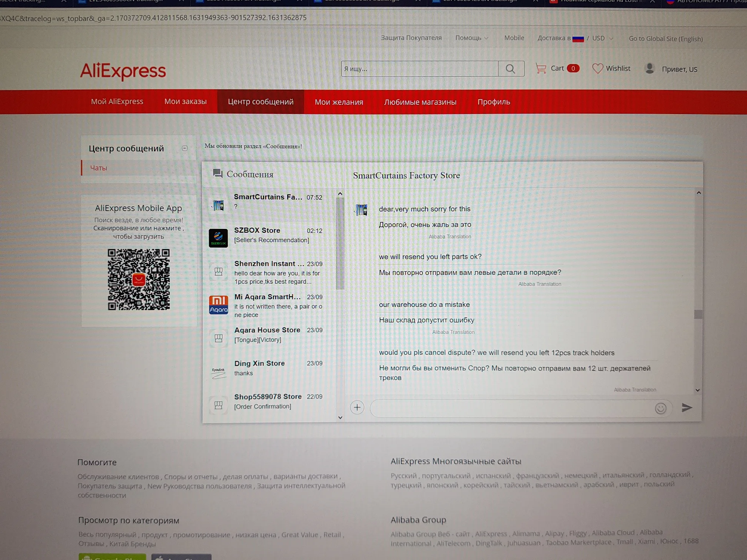The width and height of the screenshot is (747, 560).
Task: Click the search magnifier icon
Action: (511, 69)
